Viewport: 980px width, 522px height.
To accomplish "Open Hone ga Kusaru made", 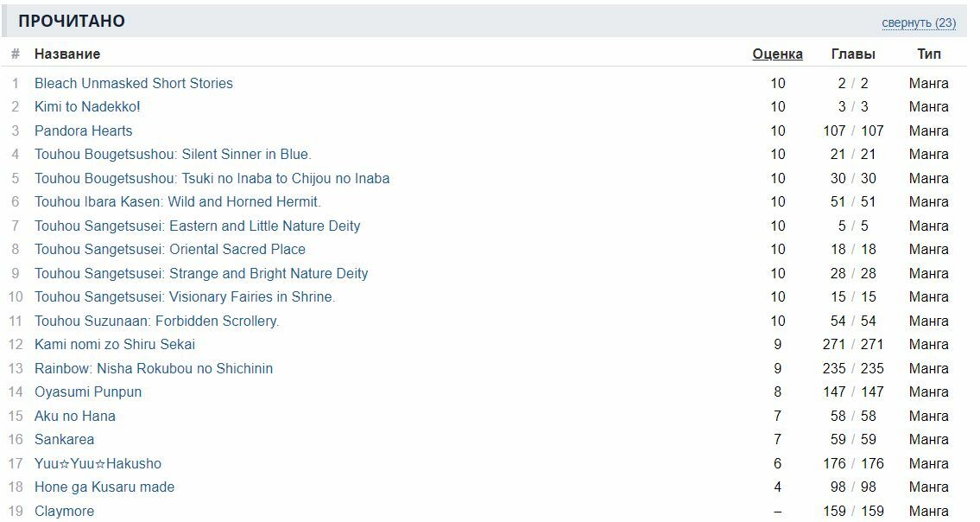I will tap(104, 487).
